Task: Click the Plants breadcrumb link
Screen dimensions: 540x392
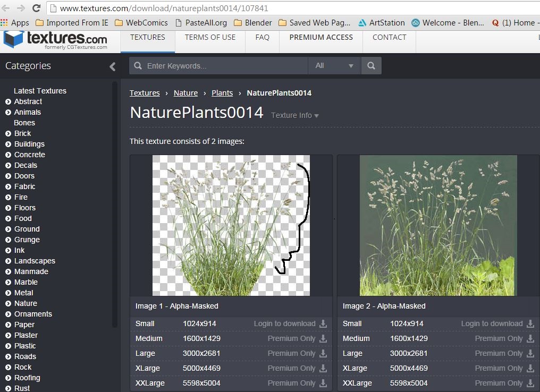Action: [x=222, y=93]
